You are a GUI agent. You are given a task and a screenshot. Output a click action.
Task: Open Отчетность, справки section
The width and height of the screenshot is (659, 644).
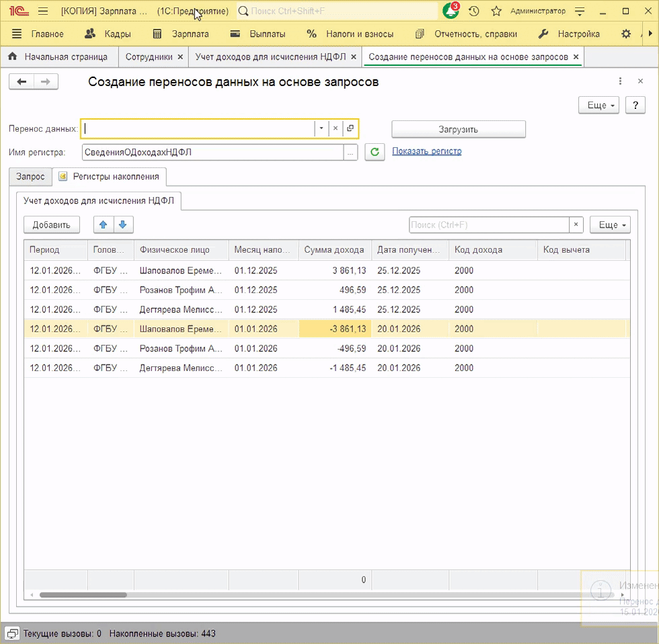(x=466, y=34)
